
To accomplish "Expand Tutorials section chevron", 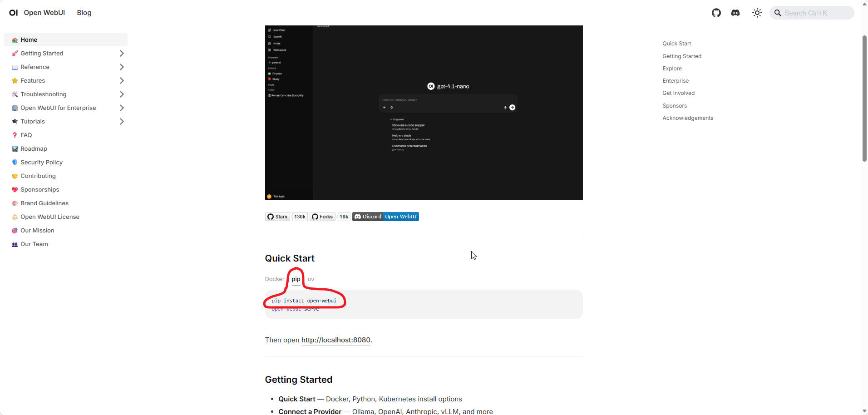I will coord(122,121).
